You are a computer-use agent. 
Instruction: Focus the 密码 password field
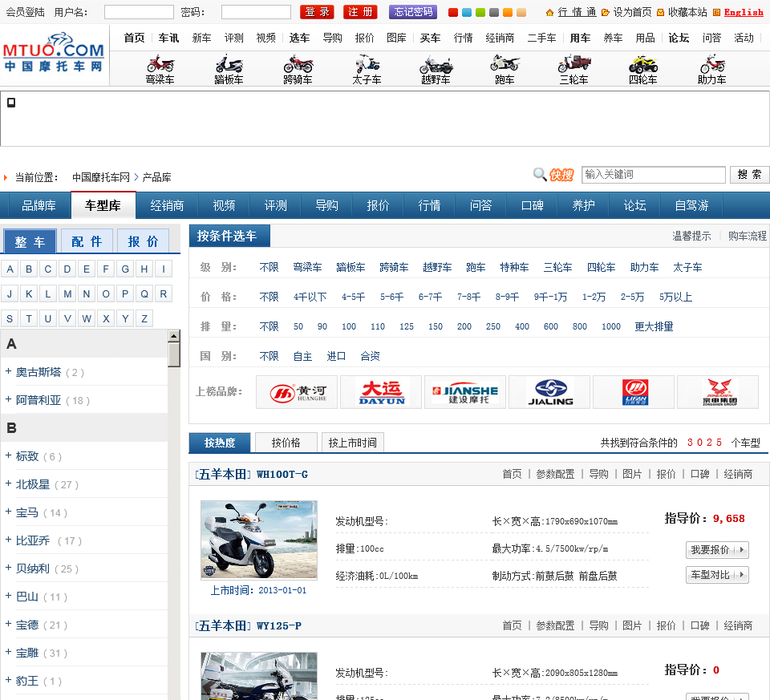coord(256,12)
